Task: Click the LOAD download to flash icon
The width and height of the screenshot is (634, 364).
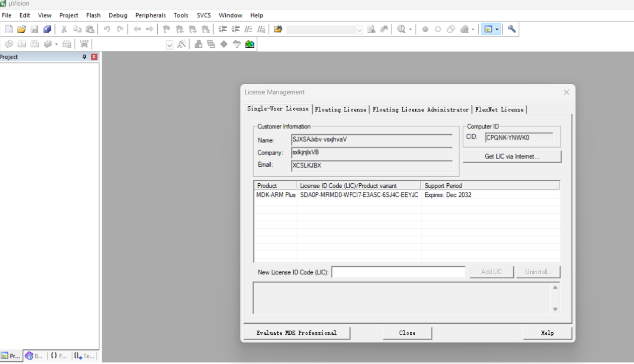Action: tap(84, 44)
